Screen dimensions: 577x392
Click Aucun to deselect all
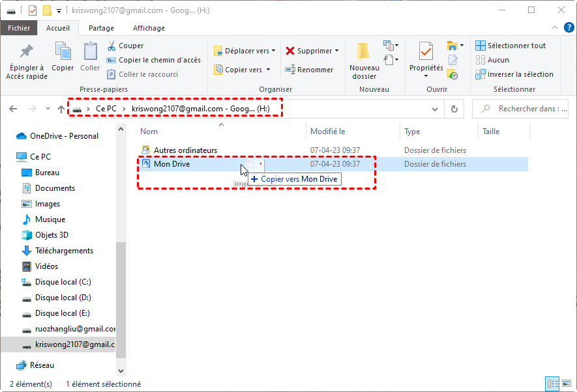(492, 60)
